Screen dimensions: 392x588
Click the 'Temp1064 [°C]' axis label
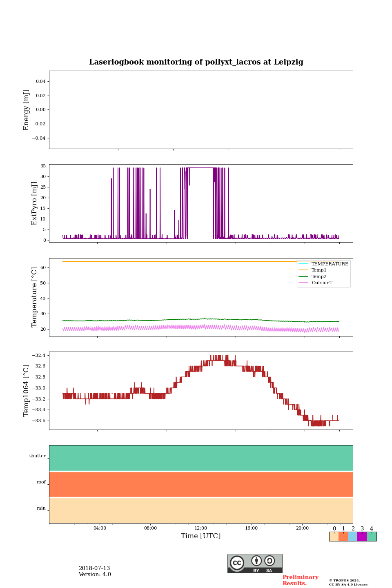pyautogui.click(x=26, y=390)
